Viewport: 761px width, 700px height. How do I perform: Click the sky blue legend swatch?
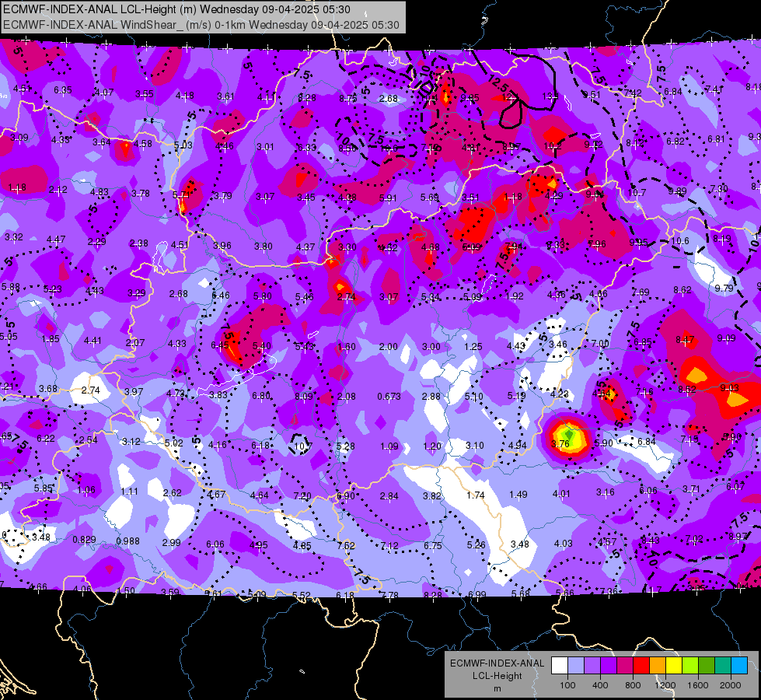pos(739,665)
